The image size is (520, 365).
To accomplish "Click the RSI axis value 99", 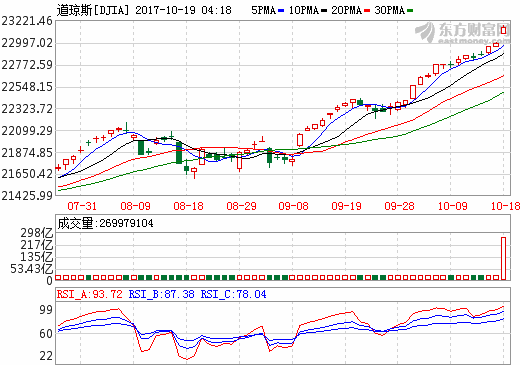I will click(46, 310).
